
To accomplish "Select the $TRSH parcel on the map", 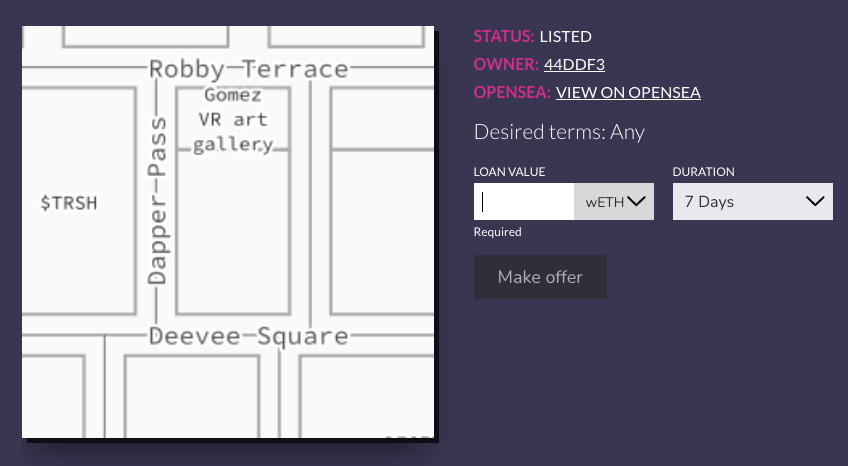I will (69, 203).
